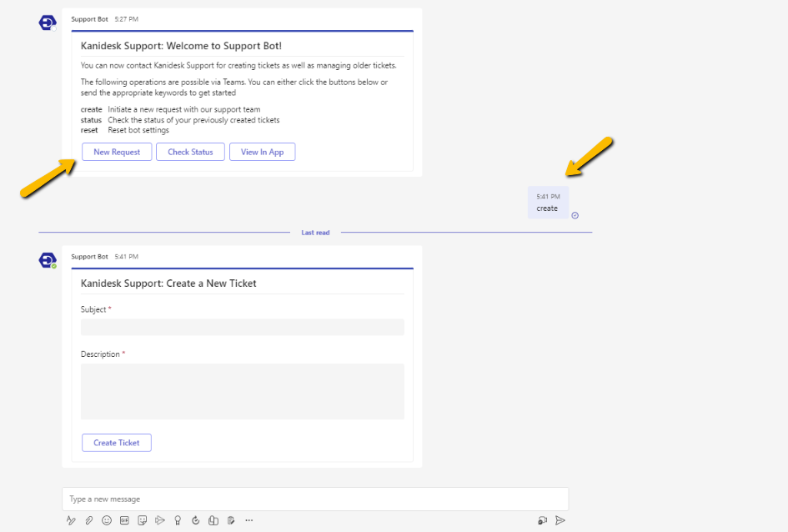Click the Check Status button
The height and width of the screenshot is (532, 788).
[190, 152]
